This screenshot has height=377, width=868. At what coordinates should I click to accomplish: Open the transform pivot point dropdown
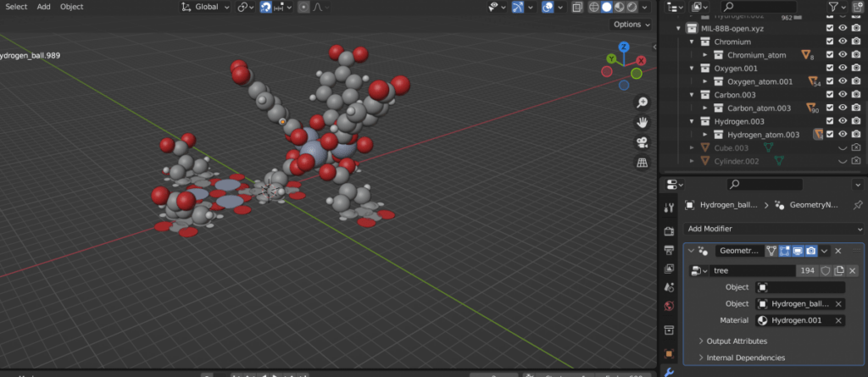pyautogui.click(x=246, y=7)
